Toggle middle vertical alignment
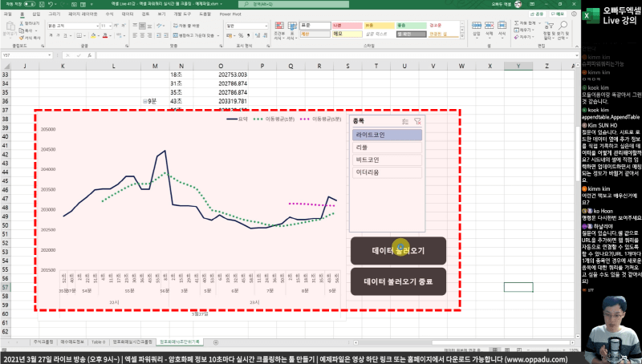This screenshot has height=364, width=642. (x=143, y=26)
